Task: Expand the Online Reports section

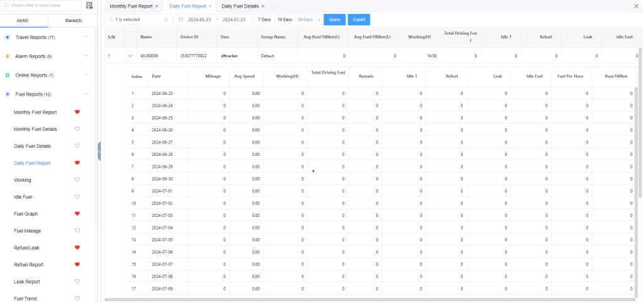Action: [x=86, y=75]
